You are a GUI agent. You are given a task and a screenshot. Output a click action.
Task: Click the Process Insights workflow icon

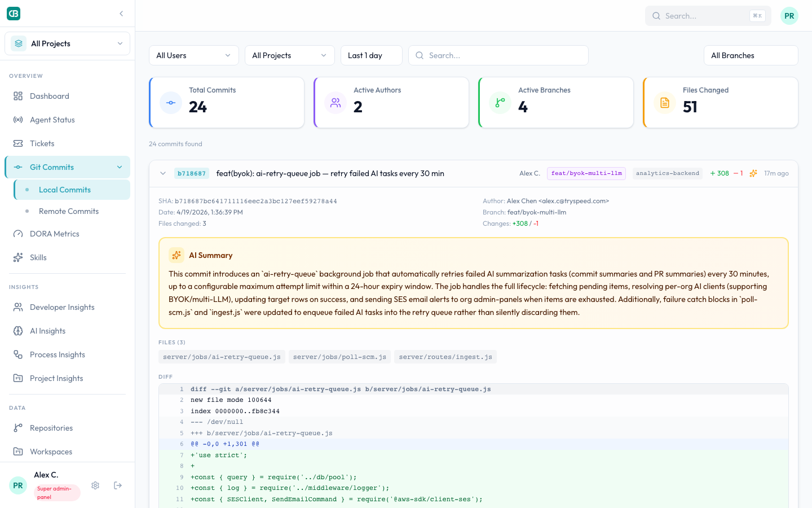(x=18, y=354)
